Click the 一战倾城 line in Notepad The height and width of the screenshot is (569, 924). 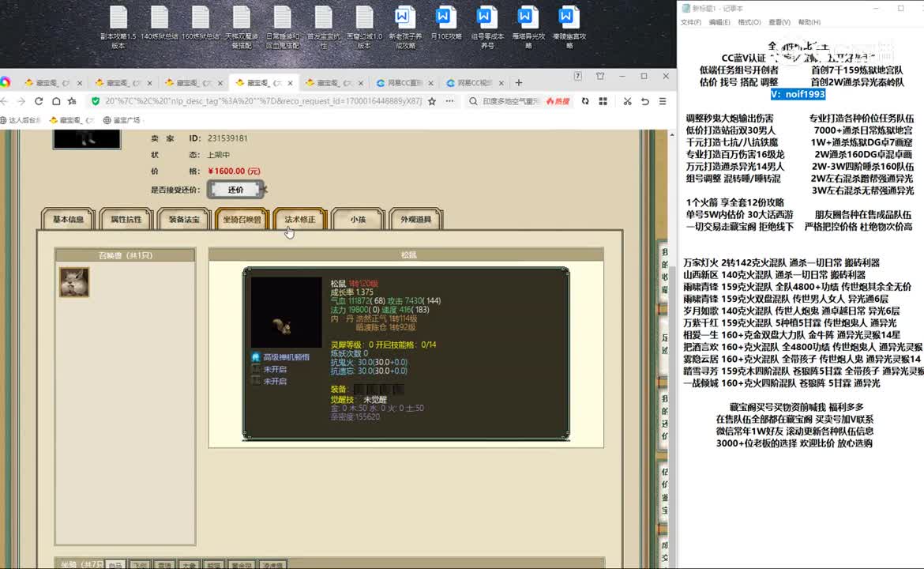(781, 383)
